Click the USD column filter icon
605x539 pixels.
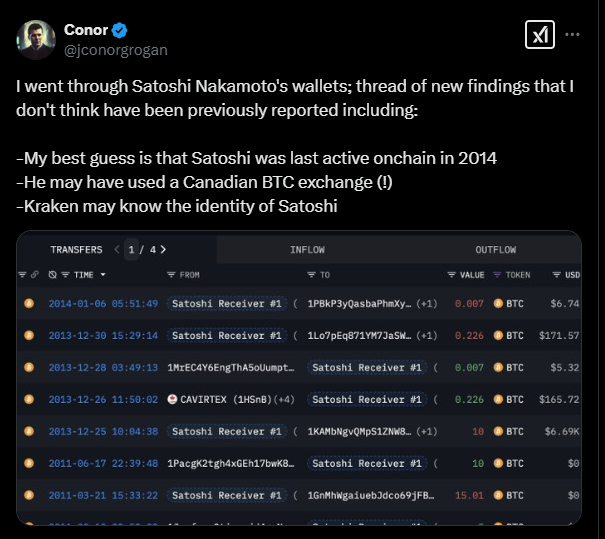pyautogui.click(x=556, y=275)
